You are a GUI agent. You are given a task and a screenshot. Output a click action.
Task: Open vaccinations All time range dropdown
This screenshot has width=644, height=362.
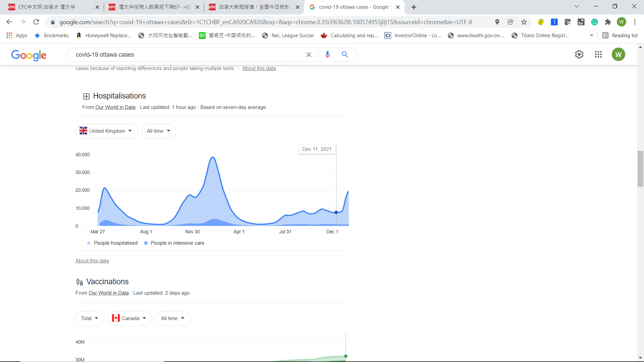(x=173, y=318)
